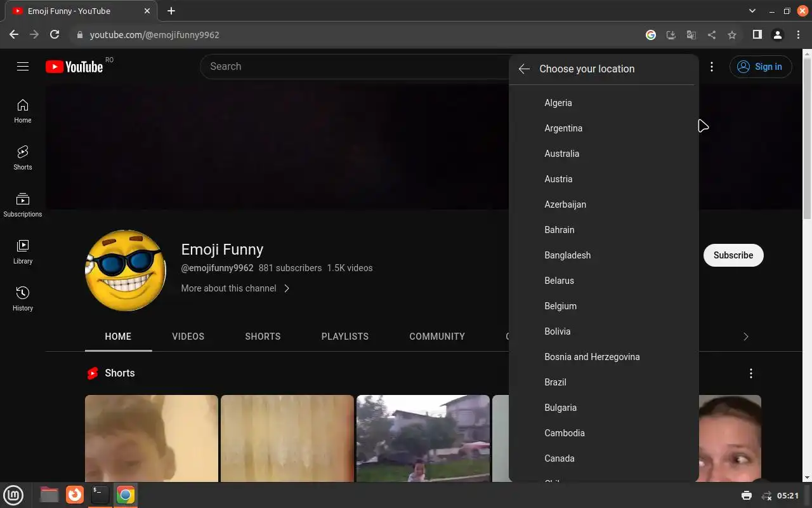
Task: Switch to the PLAYLISTS tab
Action: coord(345,337)
